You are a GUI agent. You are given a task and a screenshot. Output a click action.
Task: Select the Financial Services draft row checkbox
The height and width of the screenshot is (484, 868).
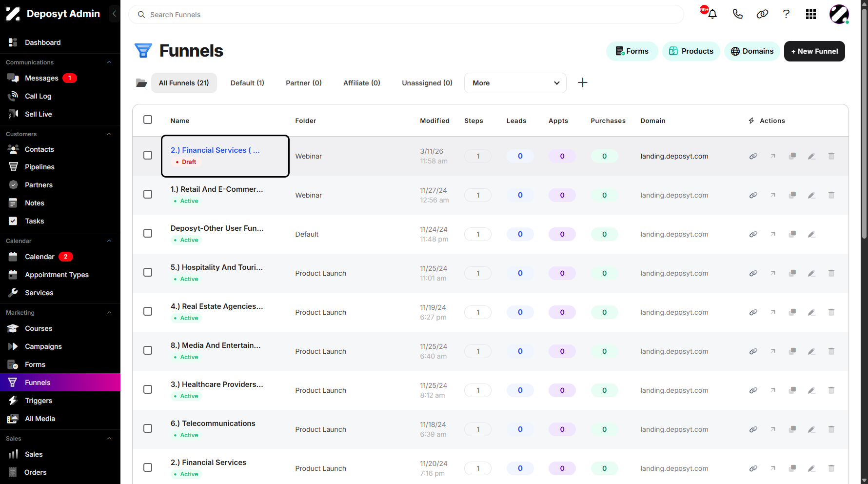point(148,155)
